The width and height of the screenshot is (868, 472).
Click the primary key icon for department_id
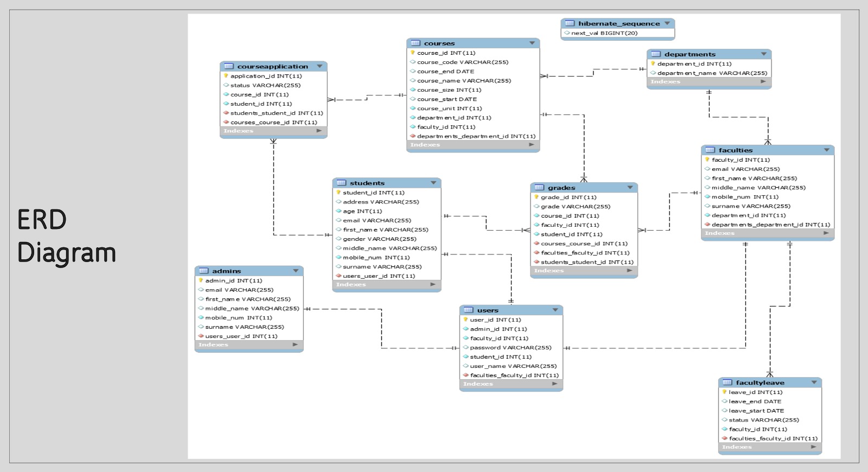pos(653,63)
